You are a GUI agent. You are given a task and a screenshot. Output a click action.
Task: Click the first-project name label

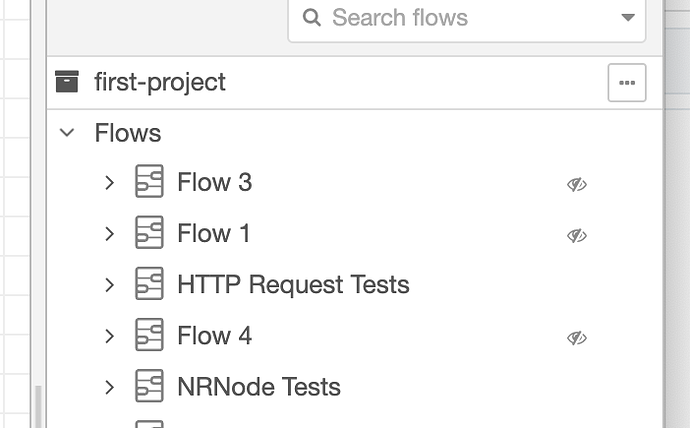(160, 82)
